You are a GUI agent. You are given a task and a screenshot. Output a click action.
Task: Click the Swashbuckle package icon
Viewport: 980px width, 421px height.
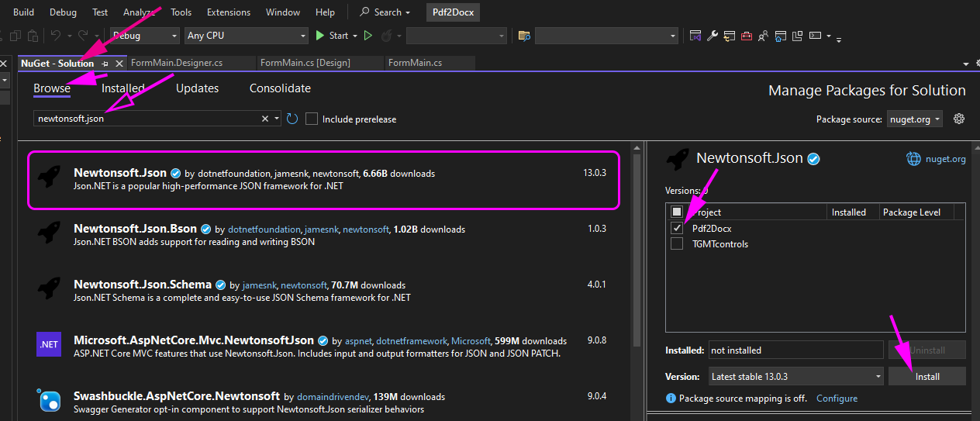(x=49, y=401)
